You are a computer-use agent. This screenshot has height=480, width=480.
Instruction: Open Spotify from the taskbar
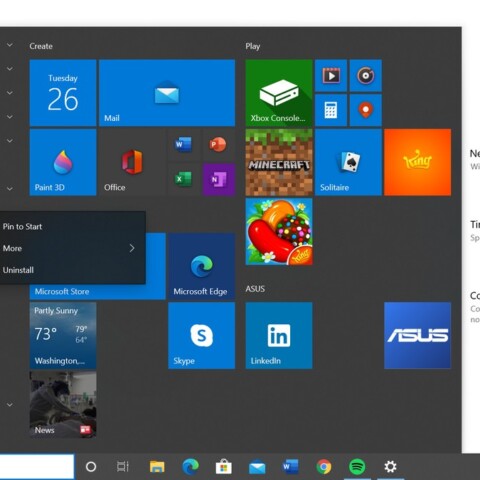coord(357,467)
